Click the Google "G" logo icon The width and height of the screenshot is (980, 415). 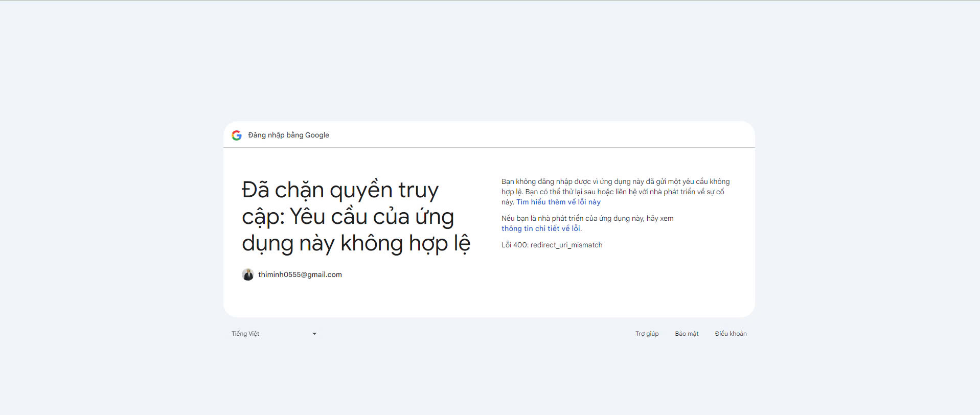(x=236, y=135)
